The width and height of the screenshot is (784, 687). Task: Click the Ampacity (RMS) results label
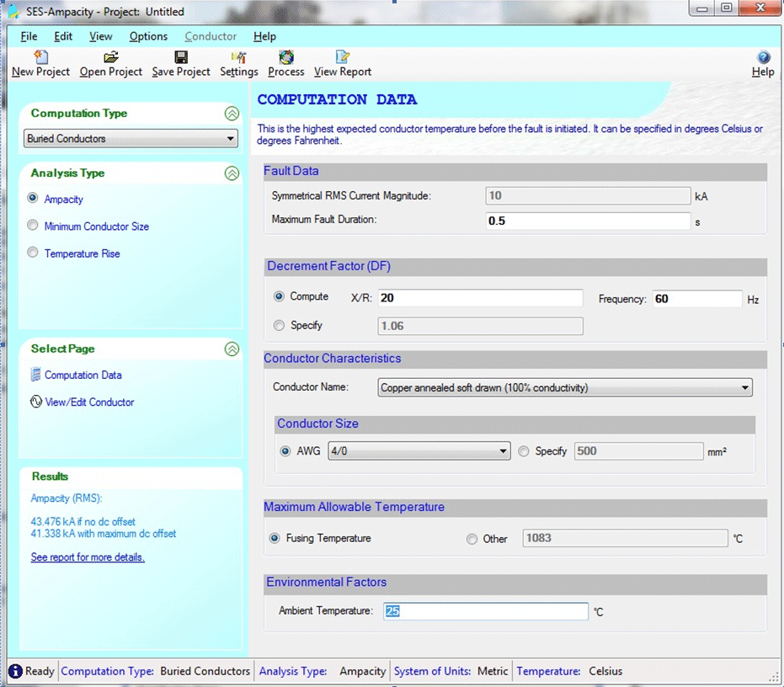click(67, 498)
